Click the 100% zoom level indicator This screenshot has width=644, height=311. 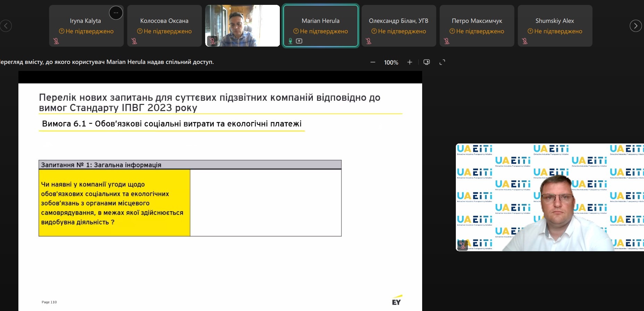pos(391,63)
